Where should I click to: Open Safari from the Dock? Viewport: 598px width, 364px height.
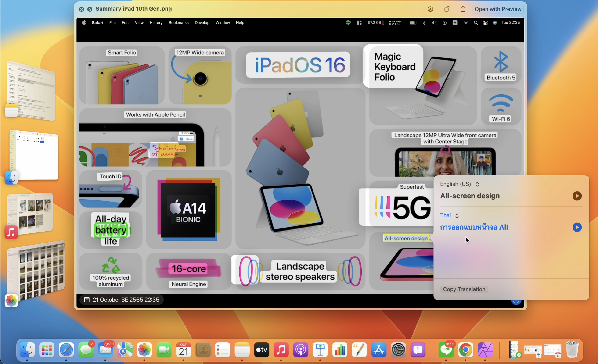click(66, 350)
